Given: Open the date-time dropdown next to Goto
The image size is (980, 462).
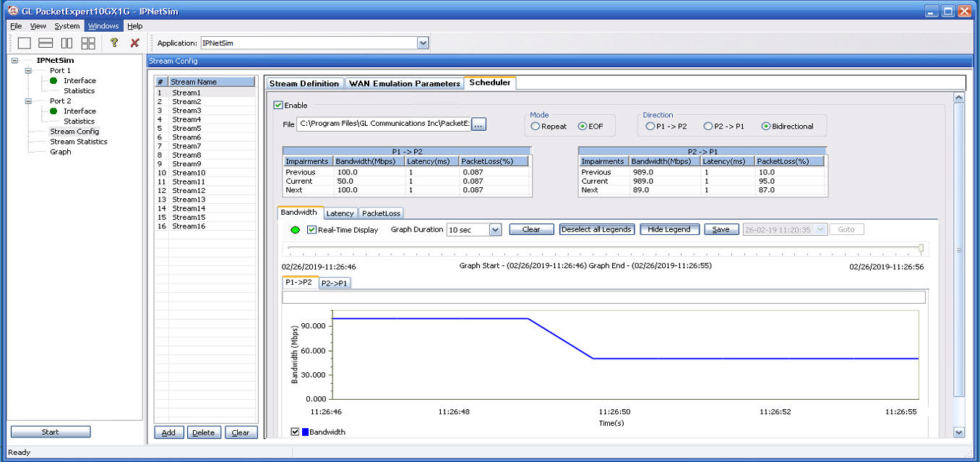Looking at the screenshot, I should (820, 229).
